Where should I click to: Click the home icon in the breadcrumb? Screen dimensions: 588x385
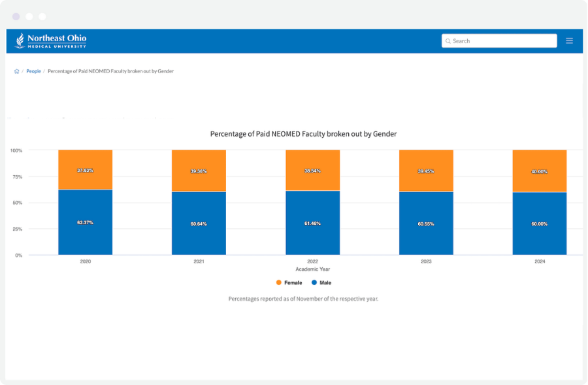16,71
